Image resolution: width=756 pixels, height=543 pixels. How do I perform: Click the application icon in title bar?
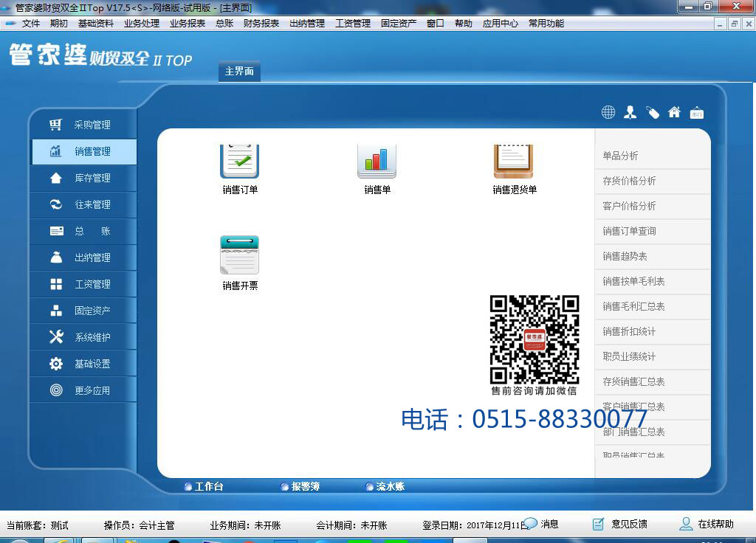6,8
